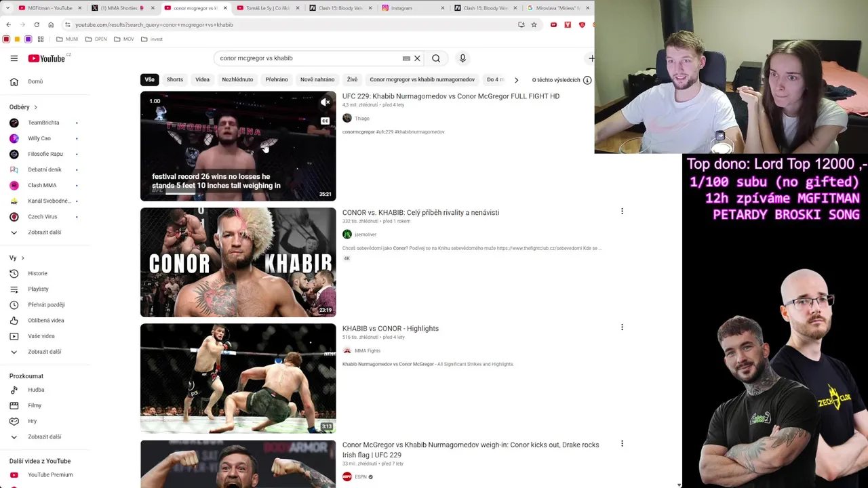The width and height of the screenshot is (868, 488).
Task: Select the Nezhlédnuto filter chip
Action: pos(237,79)
